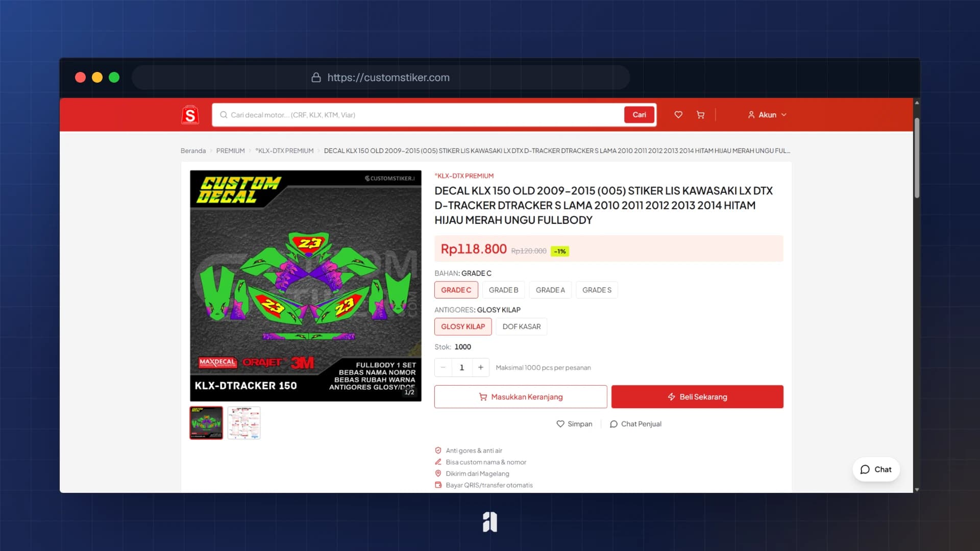
Task: Choose GLOSY KILAP antigores option
Action: click(x=463, y=327)
